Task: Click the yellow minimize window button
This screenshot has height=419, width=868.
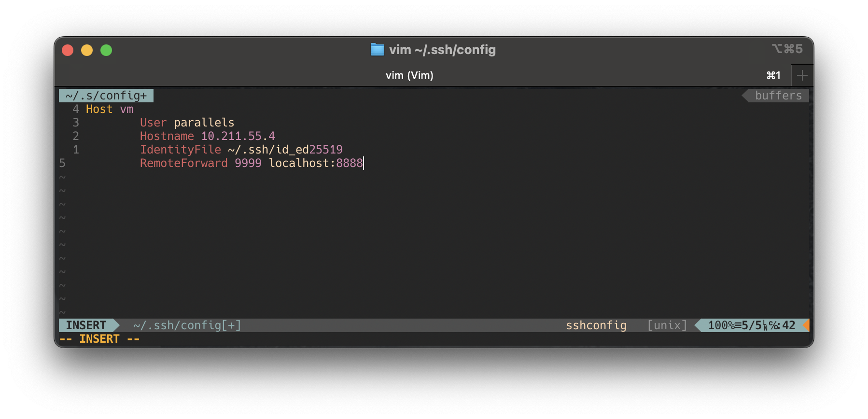Action: click(87, 50)
